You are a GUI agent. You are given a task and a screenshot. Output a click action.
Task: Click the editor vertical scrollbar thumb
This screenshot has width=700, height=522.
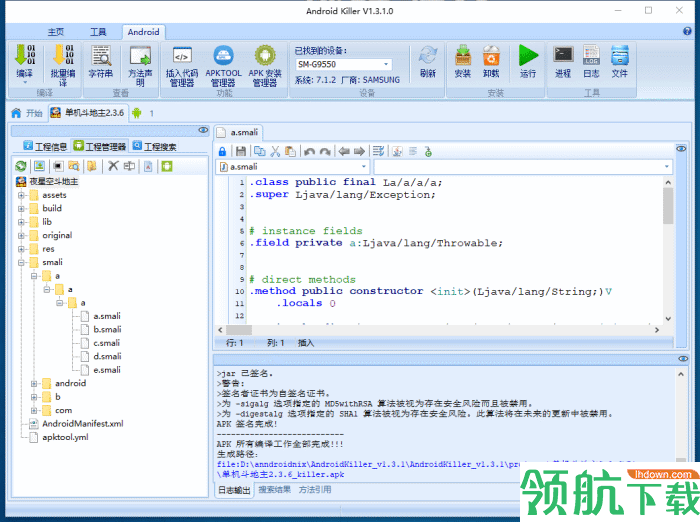(x=668, y=205)
